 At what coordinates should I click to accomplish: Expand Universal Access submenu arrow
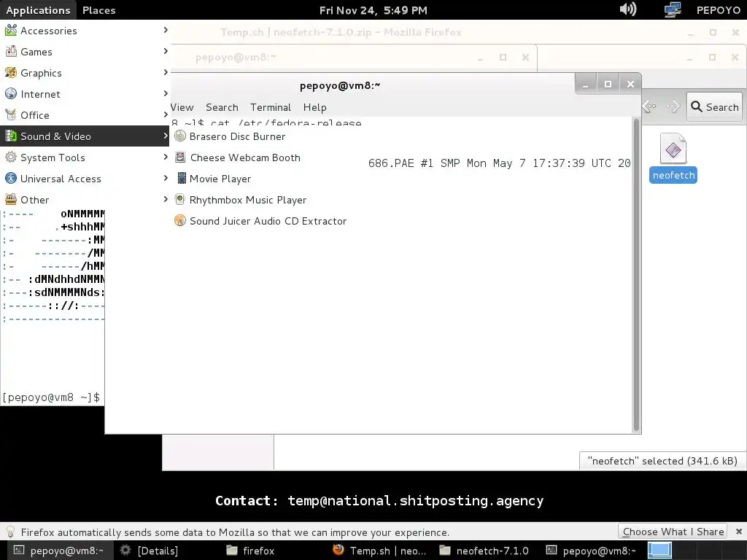(166, 178)
